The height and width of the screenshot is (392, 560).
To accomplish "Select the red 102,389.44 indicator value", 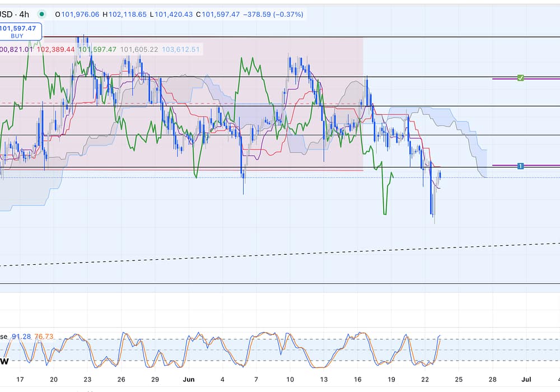I will [x=55, y=49].
